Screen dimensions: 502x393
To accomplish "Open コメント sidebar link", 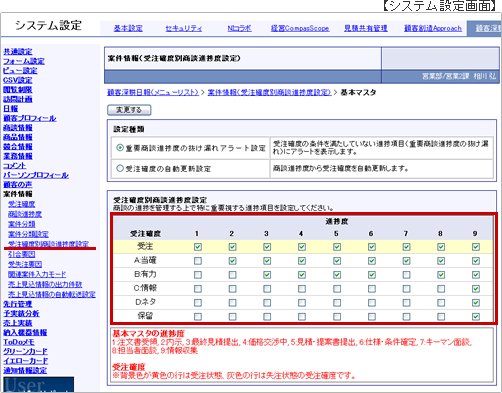I will (14, 166).
